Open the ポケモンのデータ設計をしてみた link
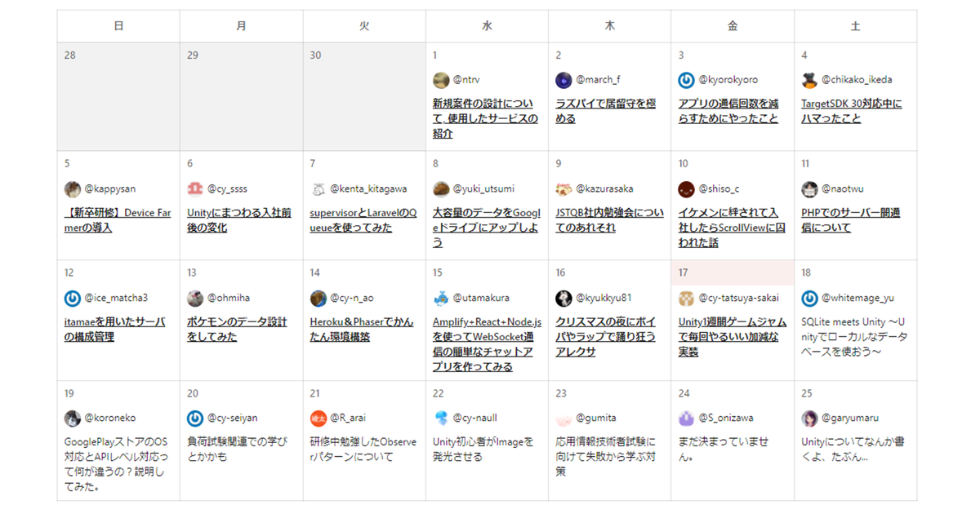980x514 pixels. pyautogui.click(x=237, y=330)
